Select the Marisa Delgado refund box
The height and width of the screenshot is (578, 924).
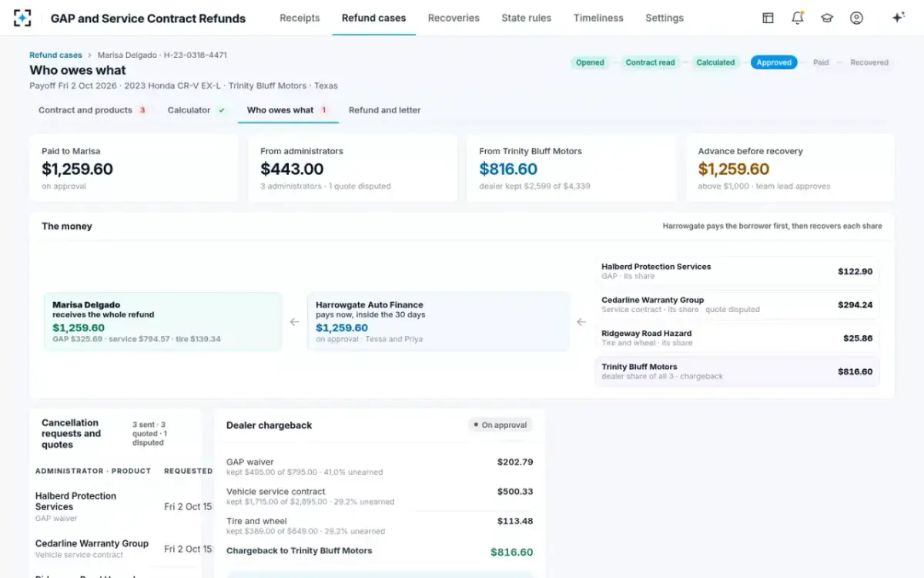click(x=163, y=321)
